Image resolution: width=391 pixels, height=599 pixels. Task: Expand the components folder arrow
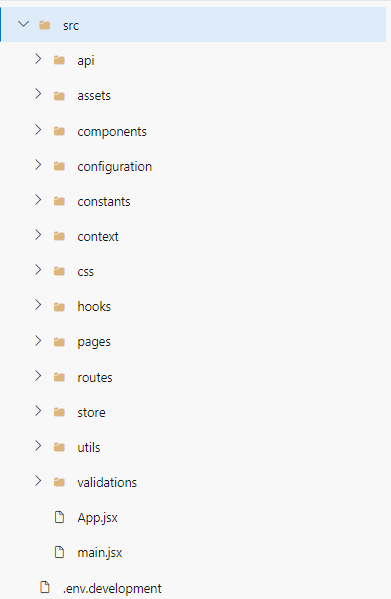coord(38,130)
